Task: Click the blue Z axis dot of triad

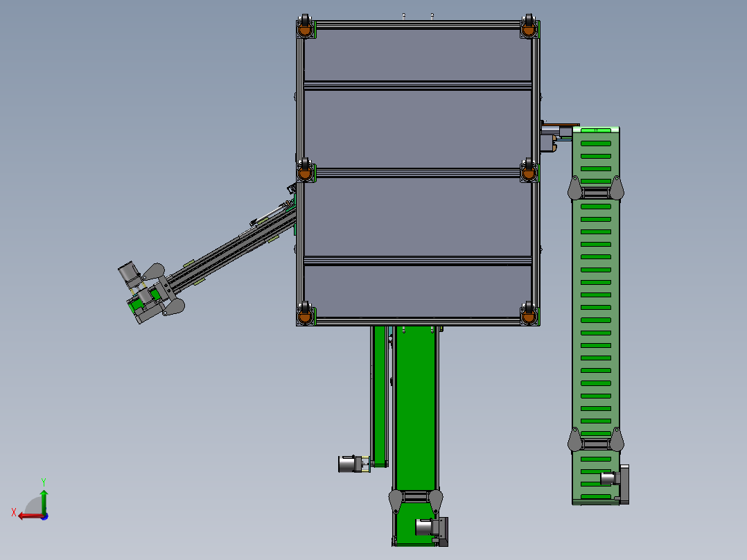Action: [x=44, y=516]
